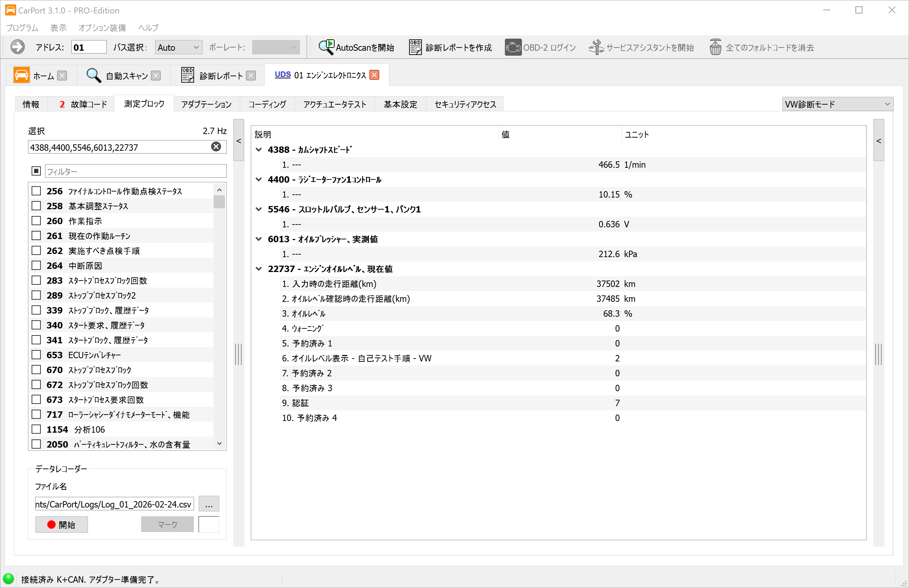
Task: Clear the measuring block selection field
Action: pos(216,147)
